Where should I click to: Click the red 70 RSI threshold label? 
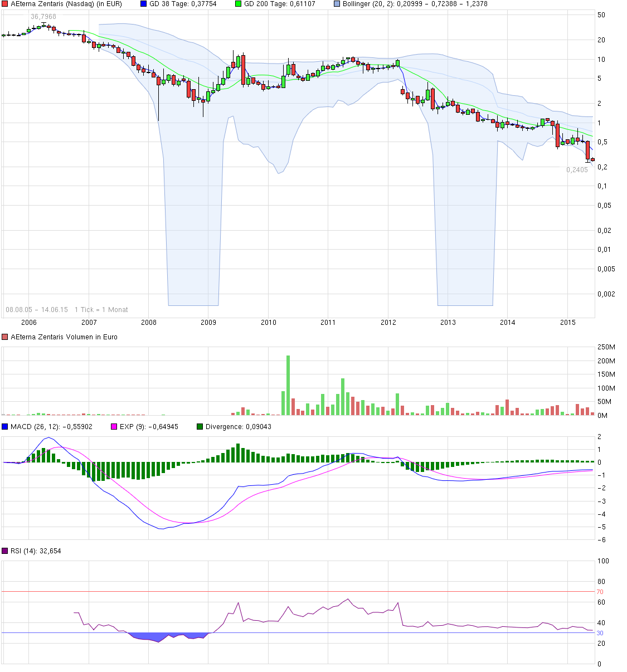point(600,592)
